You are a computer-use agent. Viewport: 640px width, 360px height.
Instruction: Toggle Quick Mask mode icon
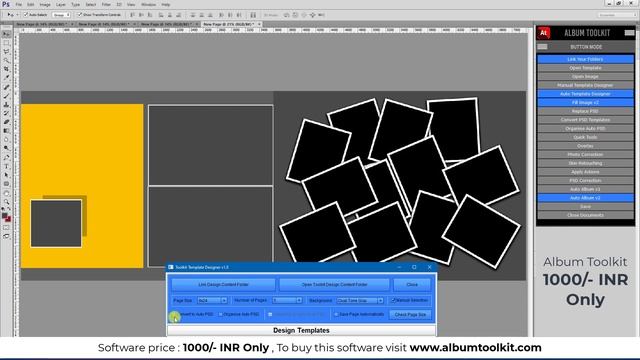[6, 228]
